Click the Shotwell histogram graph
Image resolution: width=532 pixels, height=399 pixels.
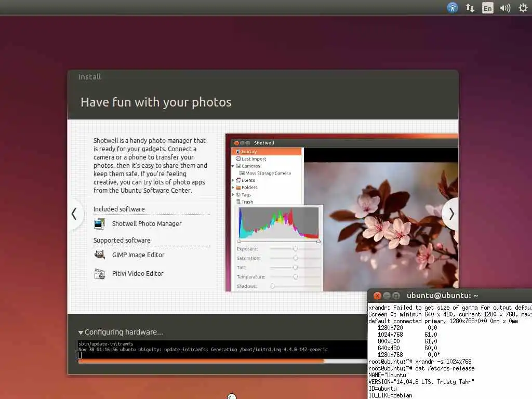pyautogui.click(x=278, y=223)
